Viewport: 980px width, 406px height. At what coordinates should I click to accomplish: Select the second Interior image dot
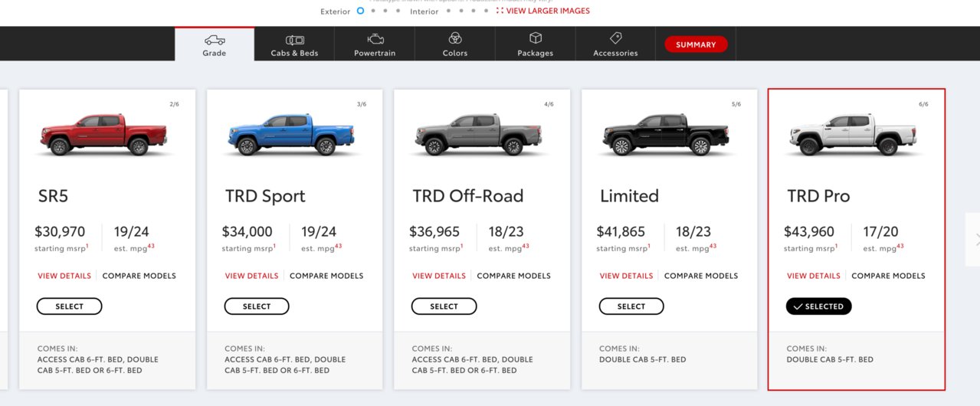click(x=462, y=11)
